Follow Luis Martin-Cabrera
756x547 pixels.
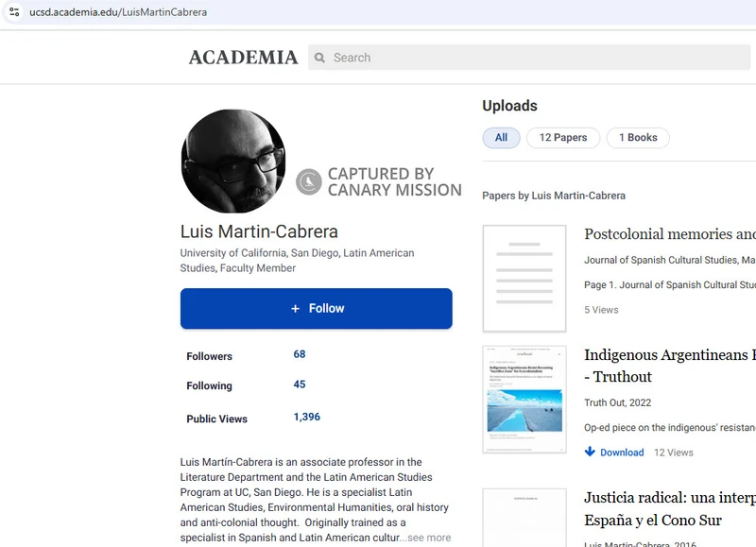coord(317,308)
